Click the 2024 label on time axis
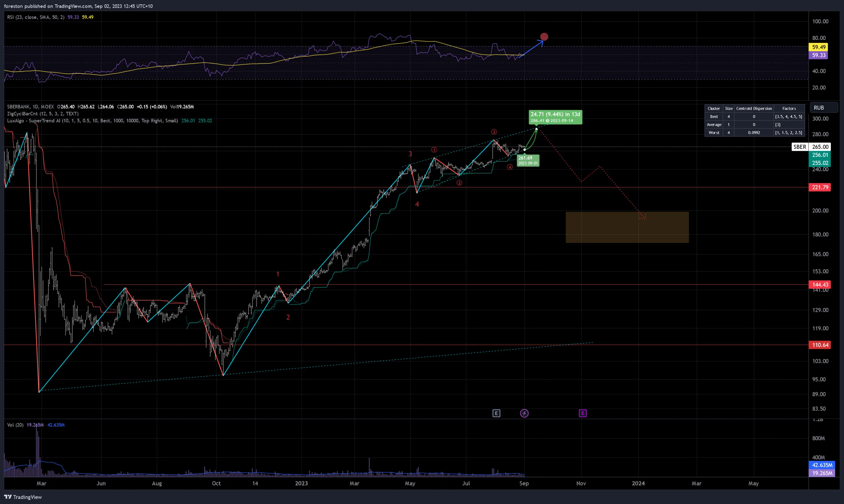 [638, 483]
